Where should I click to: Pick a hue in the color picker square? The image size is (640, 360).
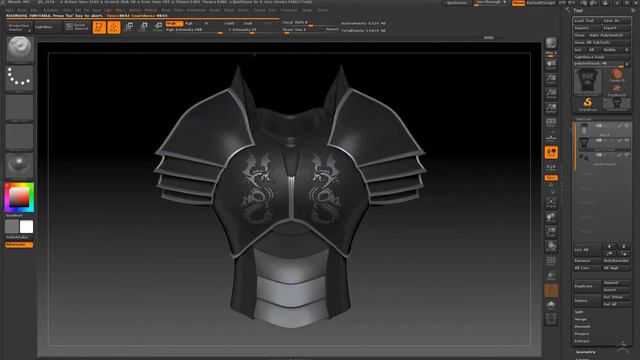click(x=19, y=198)
